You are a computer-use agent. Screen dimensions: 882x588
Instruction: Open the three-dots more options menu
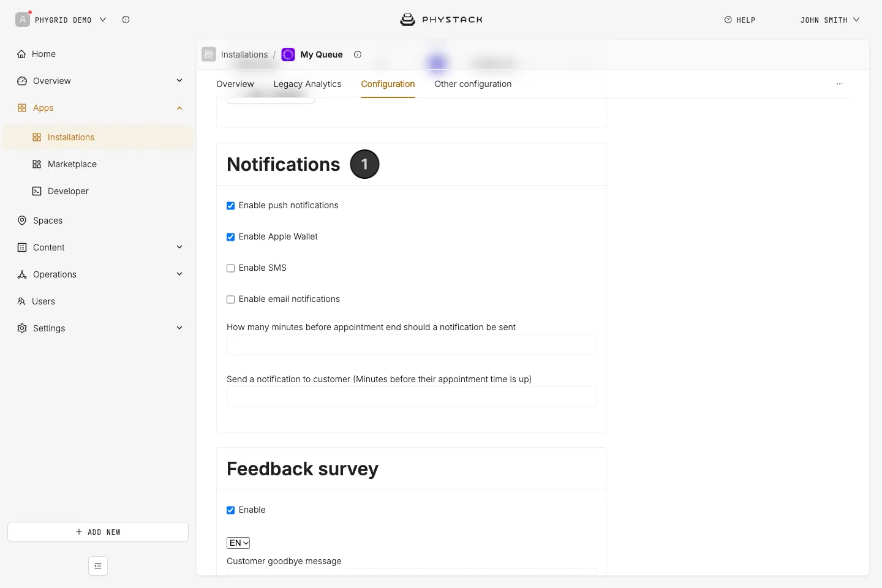[x=840, y=84]
